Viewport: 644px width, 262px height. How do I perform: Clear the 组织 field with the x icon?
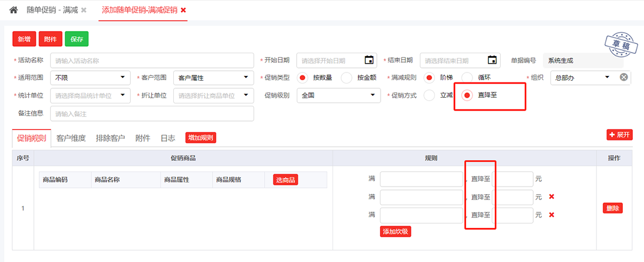[624, 77]
